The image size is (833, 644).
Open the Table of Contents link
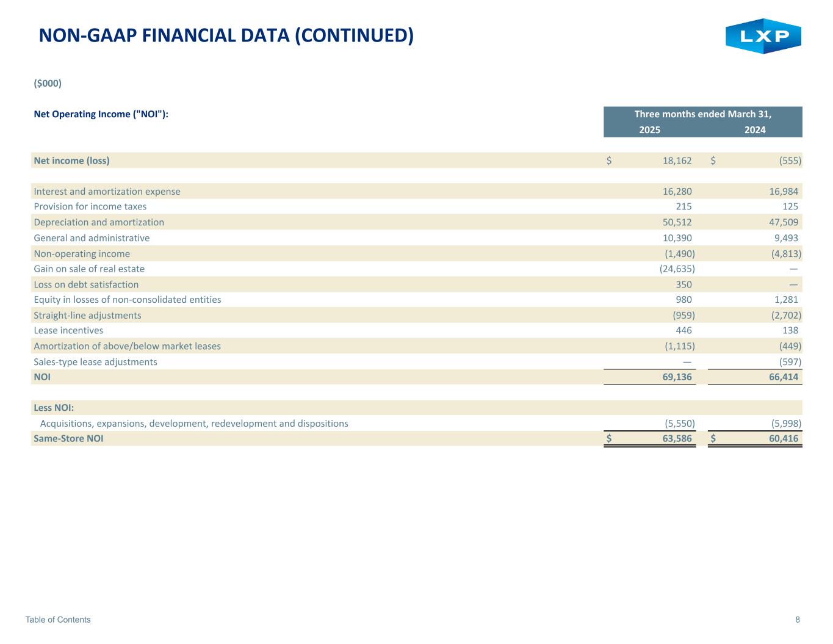pos(58,620)
